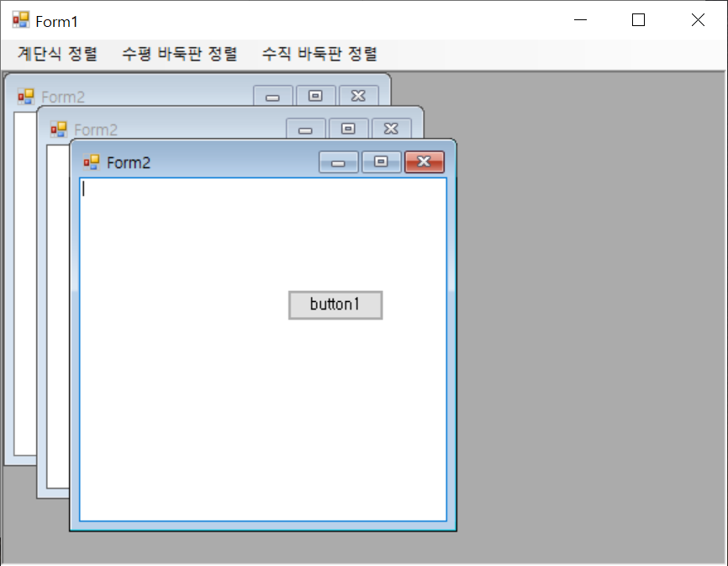728x566 pixels.
Task: Maximize the Form1 main window
Action: (638, 20)
